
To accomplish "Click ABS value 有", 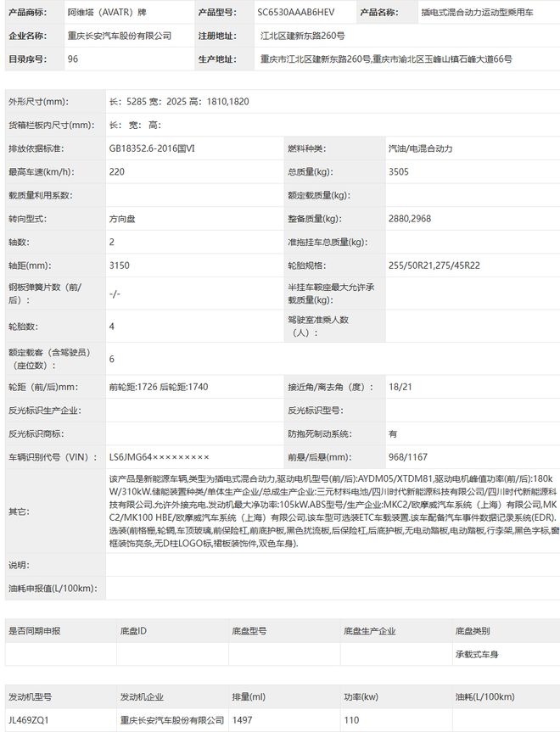I will click(393, 433).
